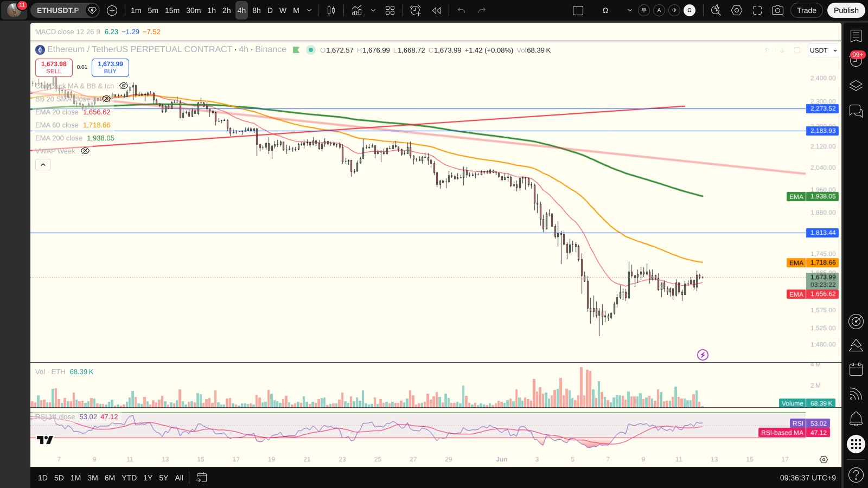868x488 pixels.
Task: Toggle visibility of the VWAP Week indicator
Action: (x=85, y=151)
